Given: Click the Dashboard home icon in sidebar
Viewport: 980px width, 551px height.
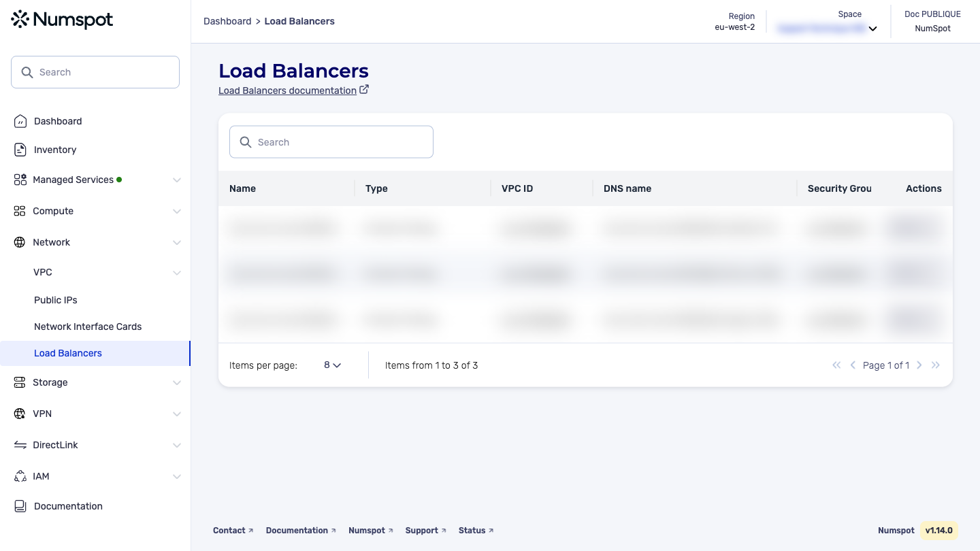Looking at the screenshot, I should [x=20, y=121].
